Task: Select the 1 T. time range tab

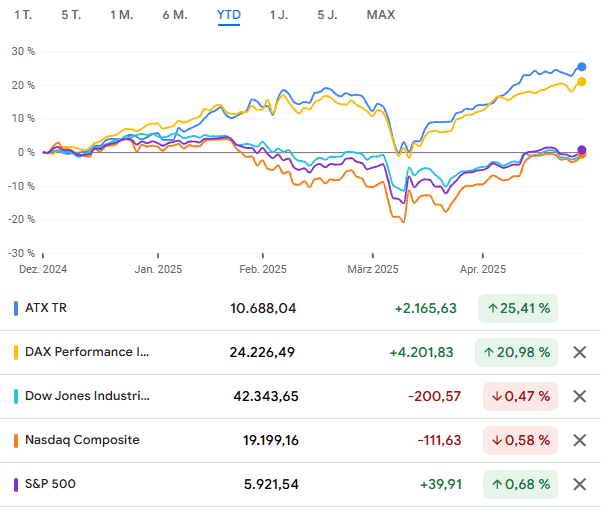Action: (x=23, y=15)
